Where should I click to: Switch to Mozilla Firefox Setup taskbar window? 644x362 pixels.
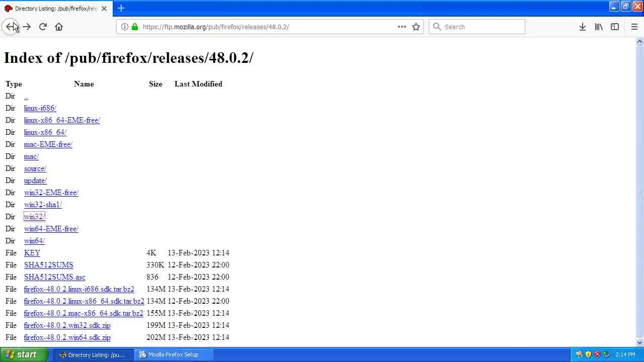coord(175,354)
